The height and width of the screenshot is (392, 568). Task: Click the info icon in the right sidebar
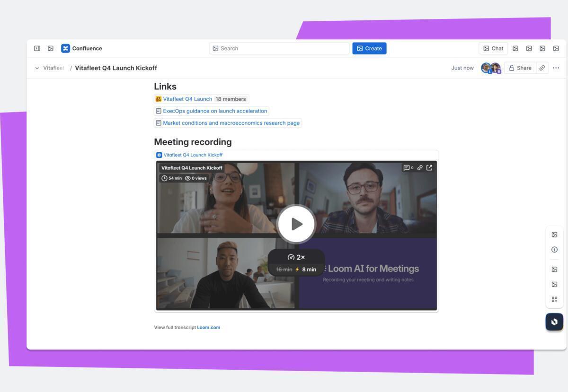click(x=554, y=249)
